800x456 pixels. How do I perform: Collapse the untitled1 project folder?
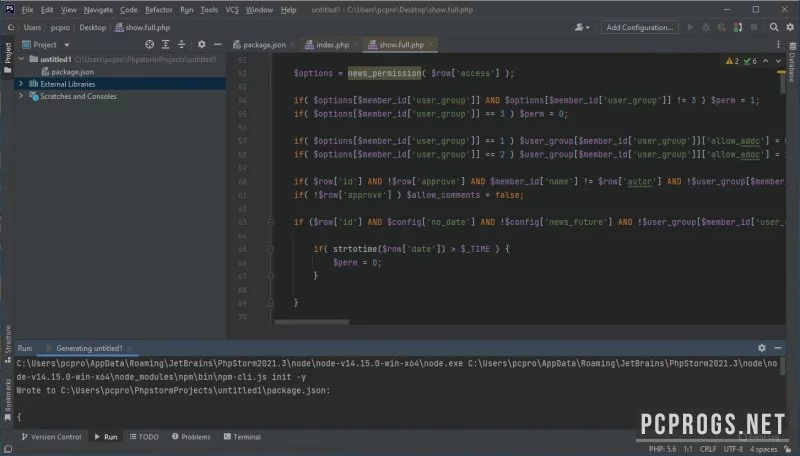[x=21, y=59]
